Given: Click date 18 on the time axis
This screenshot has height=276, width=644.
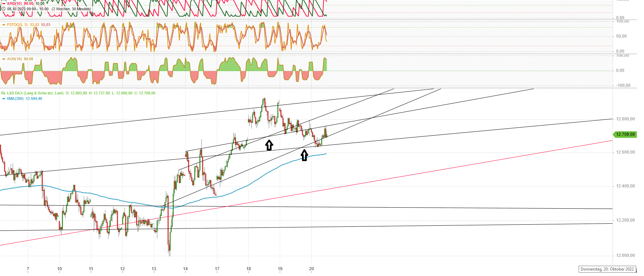Looking at the screenshot, I should (249, 268).
